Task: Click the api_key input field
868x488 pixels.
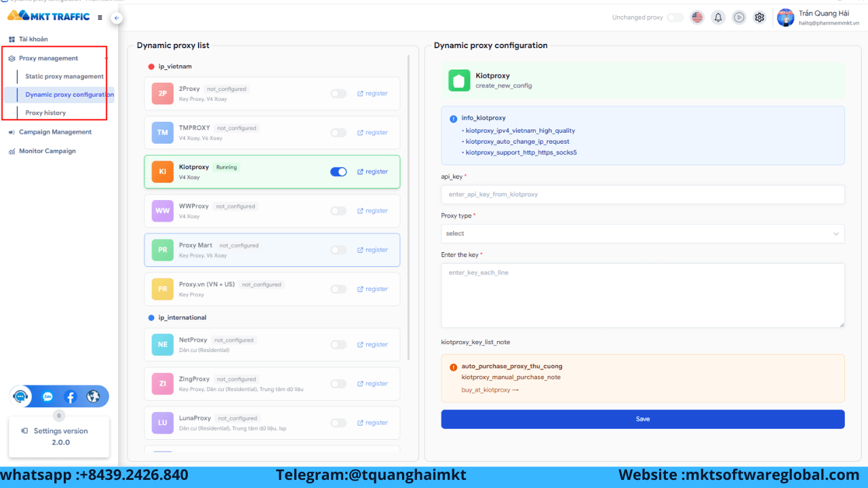Action: (x=643, y=195)
